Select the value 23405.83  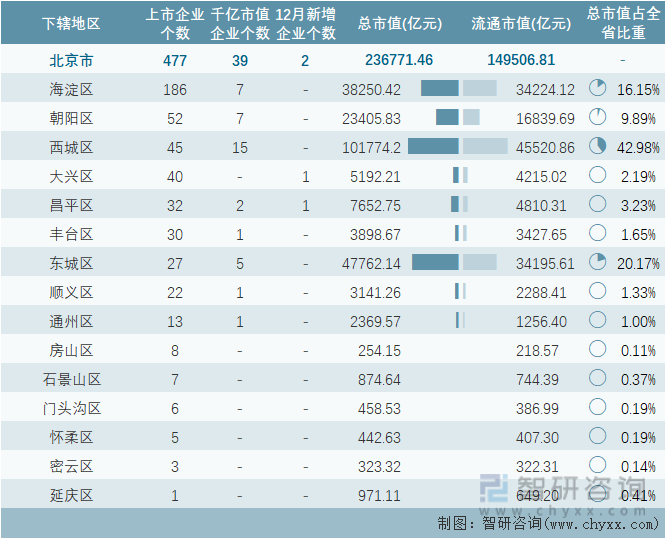[x=372, y=119]
